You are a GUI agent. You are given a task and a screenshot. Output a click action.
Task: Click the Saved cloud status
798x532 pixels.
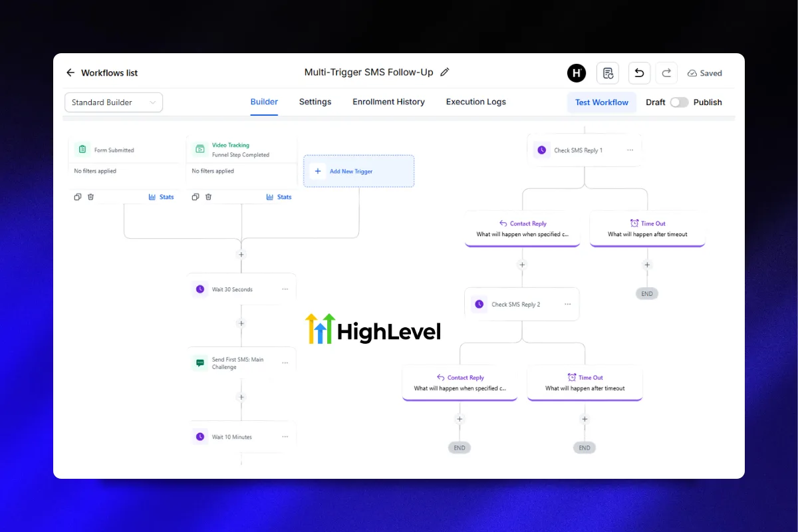pos(705,73)
